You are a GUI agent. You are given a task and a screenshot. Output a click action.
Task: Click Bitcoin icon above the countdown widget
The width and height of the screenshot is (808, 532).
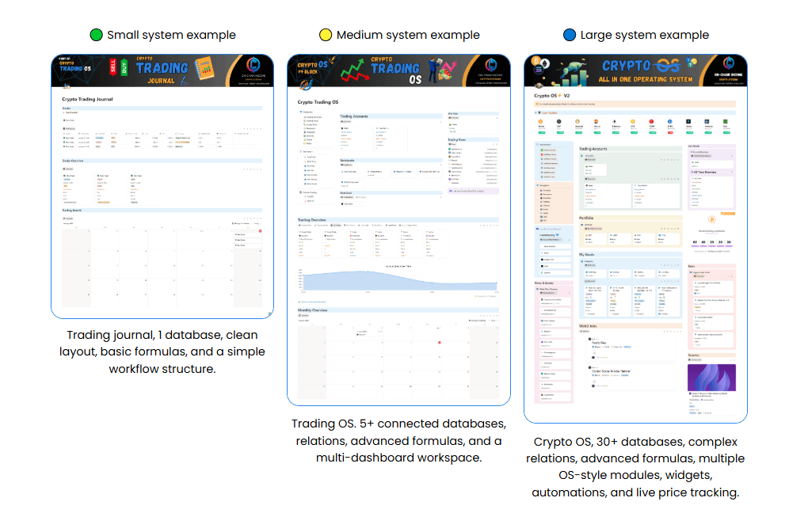pos(711,219)
